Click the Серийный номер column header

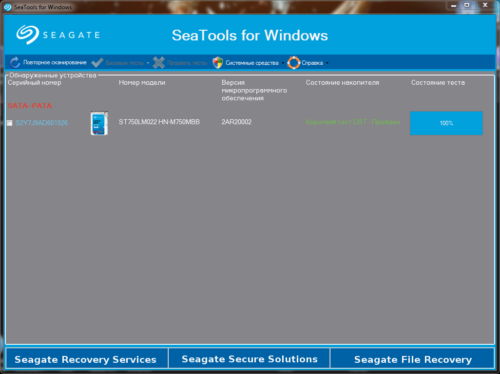[34, 83]
